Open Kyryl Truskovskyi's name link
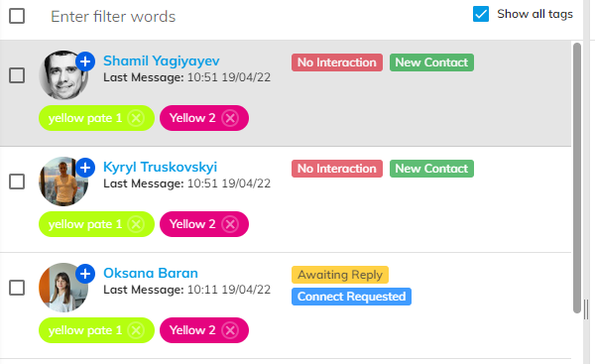595x364 pixels. (x=160, y=167)
